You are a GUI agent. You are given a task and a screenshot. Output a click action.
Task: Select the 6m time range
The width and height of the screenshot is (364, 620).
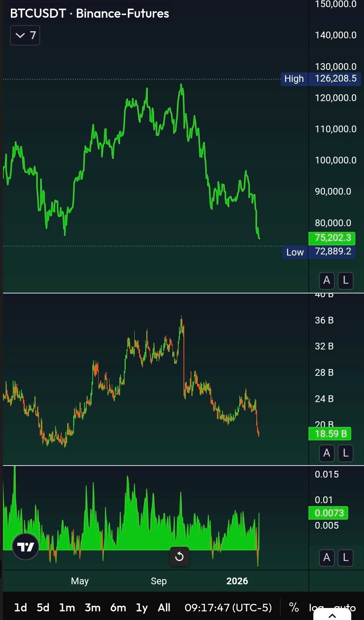point(118,608)
